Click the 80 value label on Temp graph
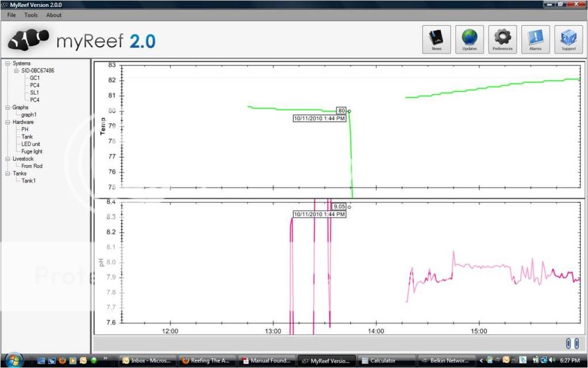Image resolution: width=588 pixels, height=368 pixels. click(341, 110)
